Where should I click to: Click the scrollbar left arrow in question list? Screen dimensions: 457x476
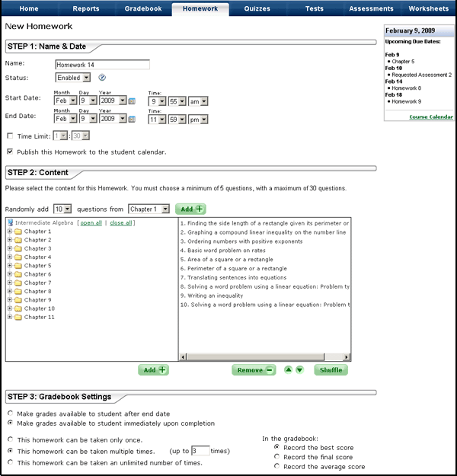183,356
